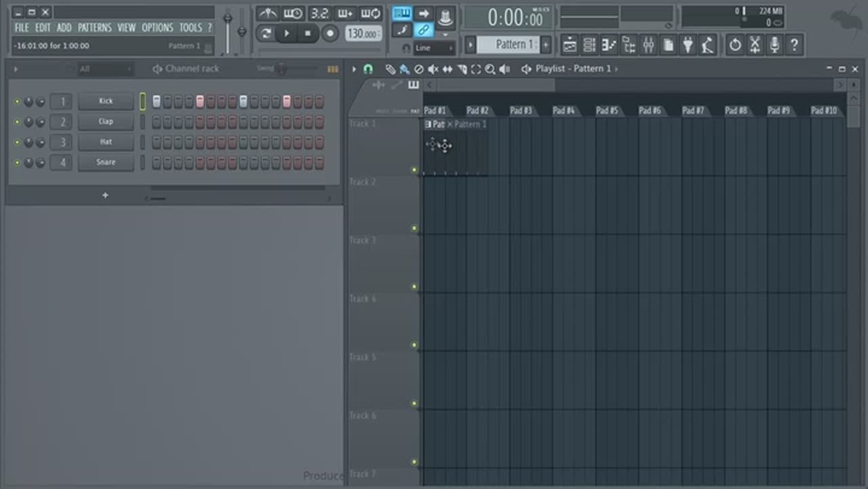Viewport: 868px width, 489px height.
Task: Mute the Kick channel with its green LED
Action: pyautogui.click(x=17, y=102)
